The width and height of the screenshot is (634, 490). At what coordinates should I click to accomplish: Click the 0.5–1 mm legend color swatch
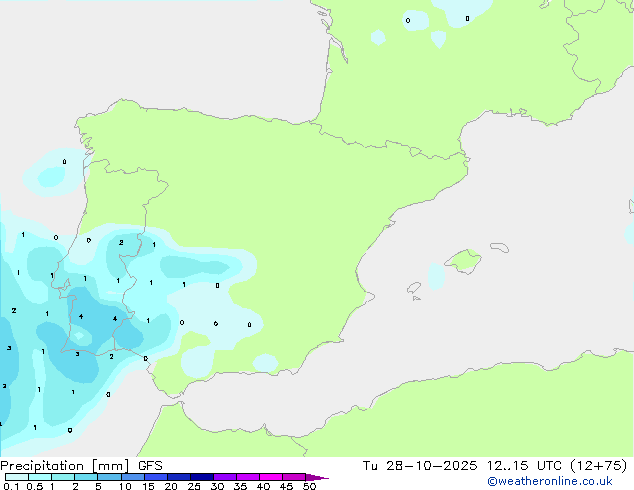[x=40, y=477]
